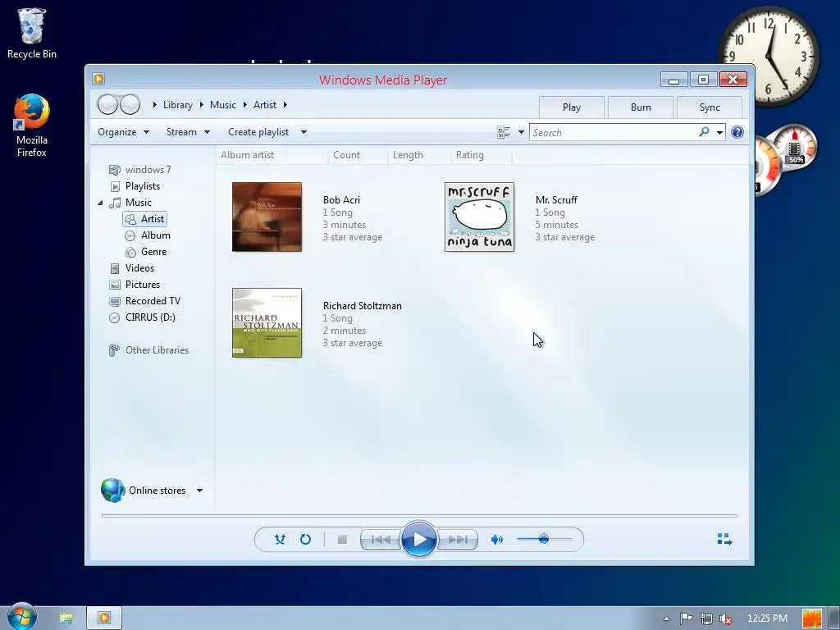This screenshot has height=630, width=840.
Task: Mute the player volume
Action: click(496, 540)
